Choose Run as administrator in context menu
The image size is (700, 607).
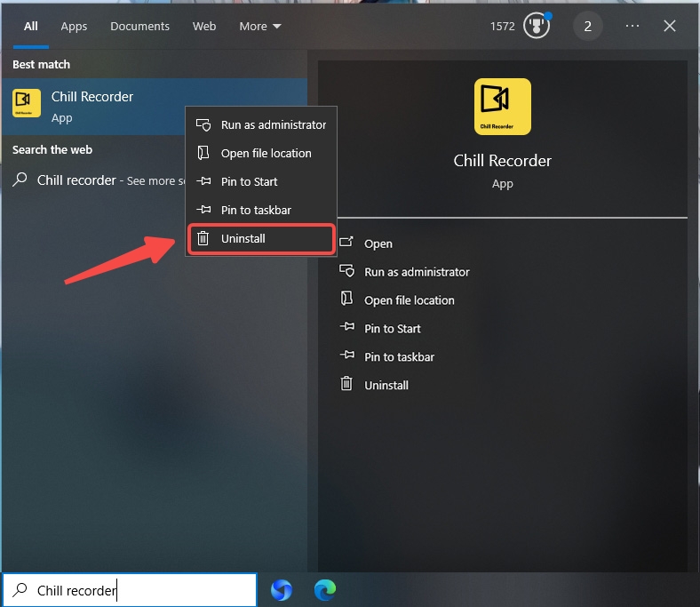pos(260,125)
